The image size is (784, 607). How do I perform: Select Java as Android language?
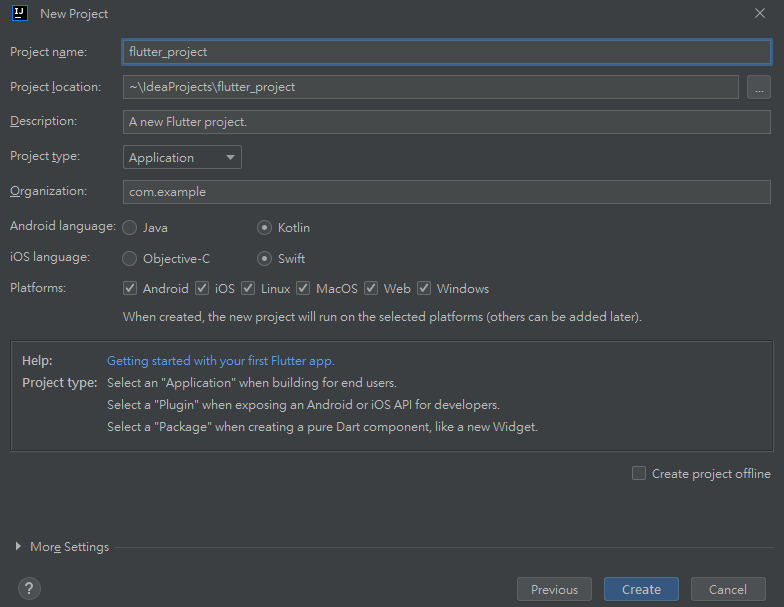(130, 228)
